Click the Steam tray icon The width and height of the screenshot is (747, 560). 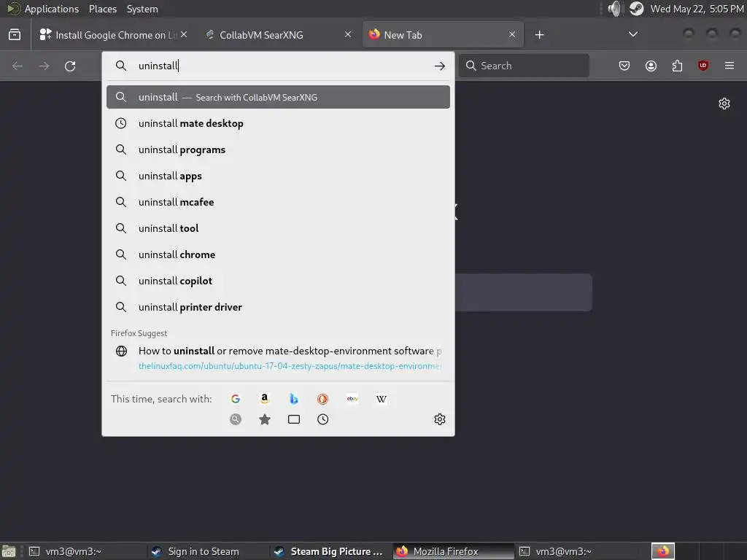(636, 9)
